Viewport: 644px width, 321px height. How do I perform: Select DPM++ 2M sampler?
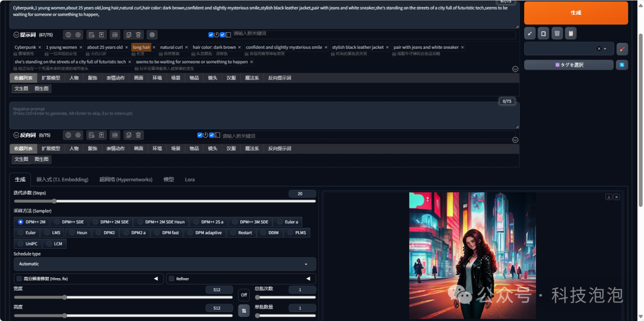click(x=31, y=222)
